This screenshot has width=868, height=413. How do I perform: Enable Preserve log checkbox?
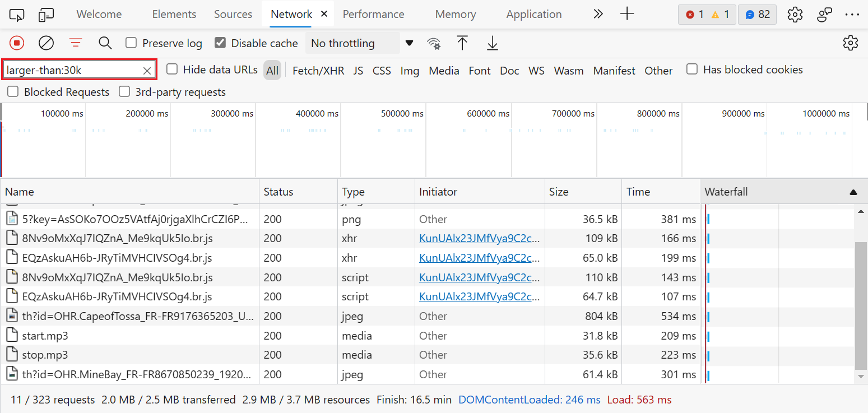click(131, 43)
